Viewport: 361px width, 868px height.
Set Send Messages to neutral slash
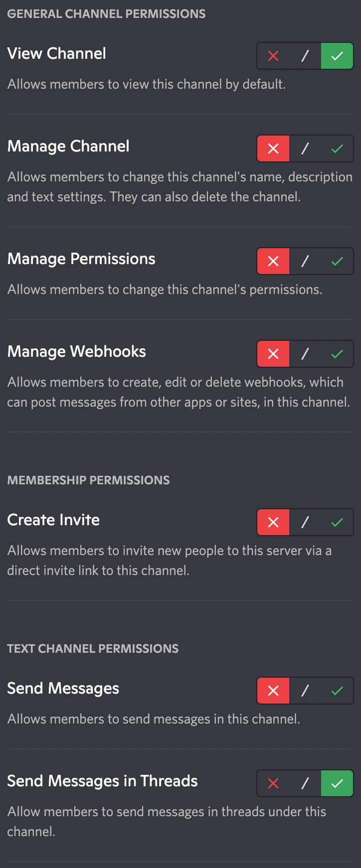coord(305,691)
